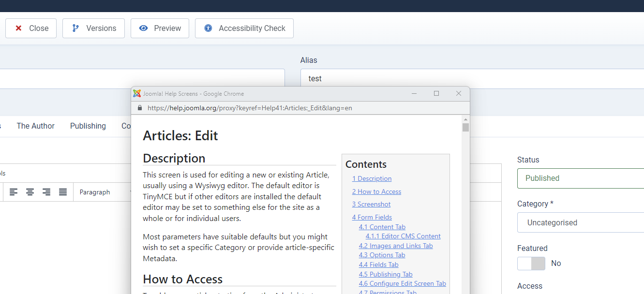Viewport: 644px width, 294px height.
Task: Click the Joomla logo in help window title
Action: (137, 93)
